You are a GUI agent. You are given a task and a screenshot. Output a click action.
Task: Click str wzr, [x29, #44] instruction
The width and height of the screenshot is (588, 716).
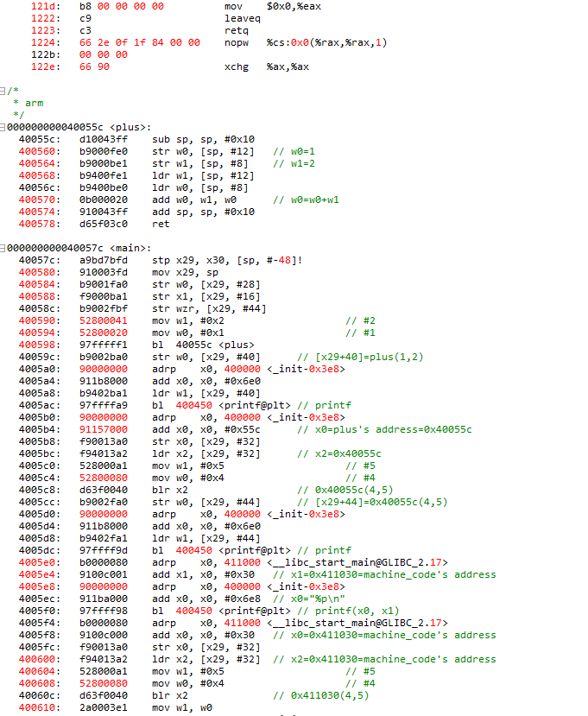coord(209,308)
